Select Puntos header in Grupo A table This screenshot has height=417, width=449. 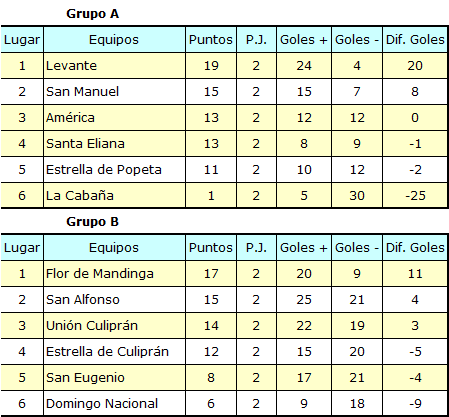211,40
